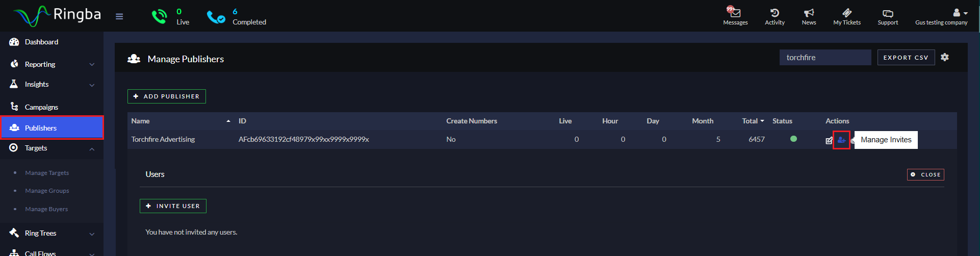Open Manage Buyers submenu item
The image size is (980, 256).
click(46, 209)
